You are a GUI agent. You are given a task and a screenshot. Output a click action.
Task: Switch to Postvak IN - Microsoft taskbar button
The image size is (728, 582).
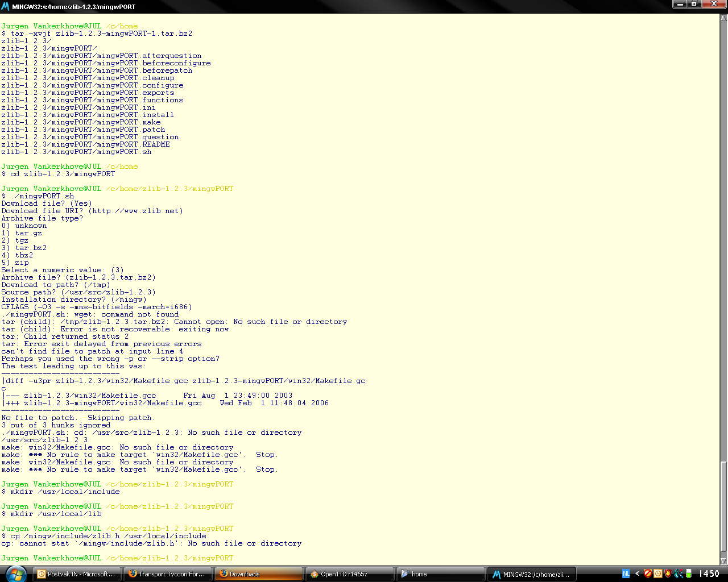click(x=77, y=574)
